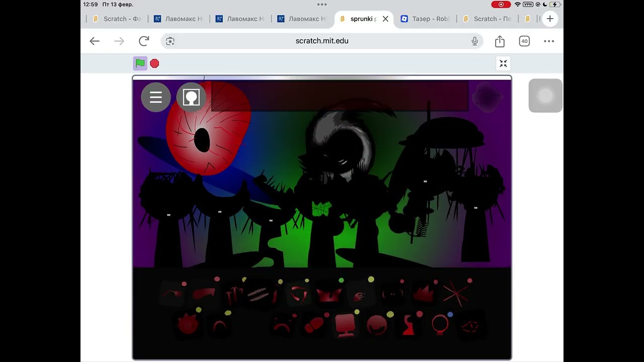The height and width of the screenshot is (362, 644).
Task: Open the hamburger menu in the game
Action: pos(156,97)
